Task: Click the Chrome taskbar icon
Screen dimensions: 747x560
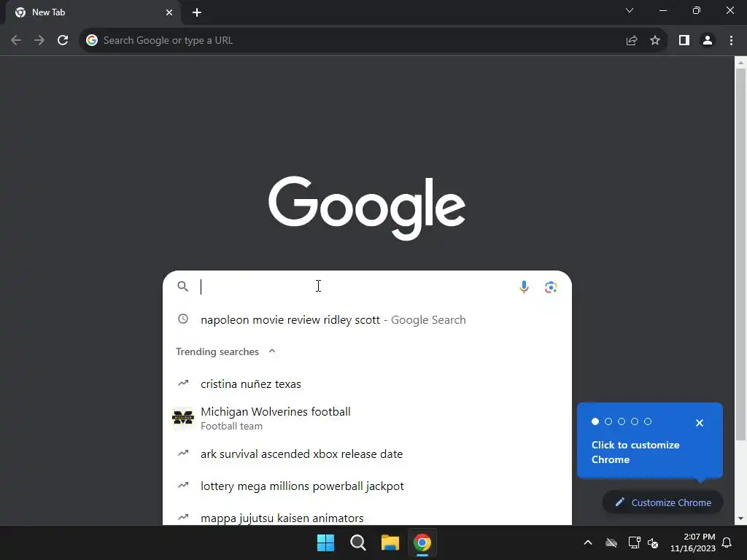Action: point(422,542)
